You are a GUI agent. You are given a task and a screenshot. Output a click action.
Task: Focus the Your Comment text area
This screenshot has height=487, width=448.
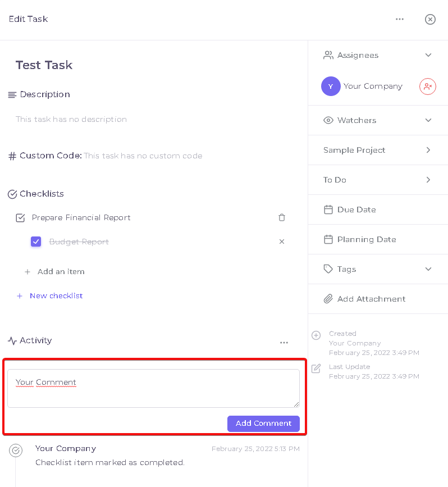coord(153,388)
